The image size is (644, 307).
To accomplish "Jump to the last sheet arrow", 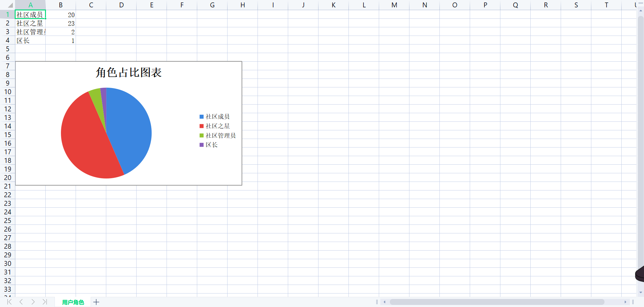I will (45, 302).
